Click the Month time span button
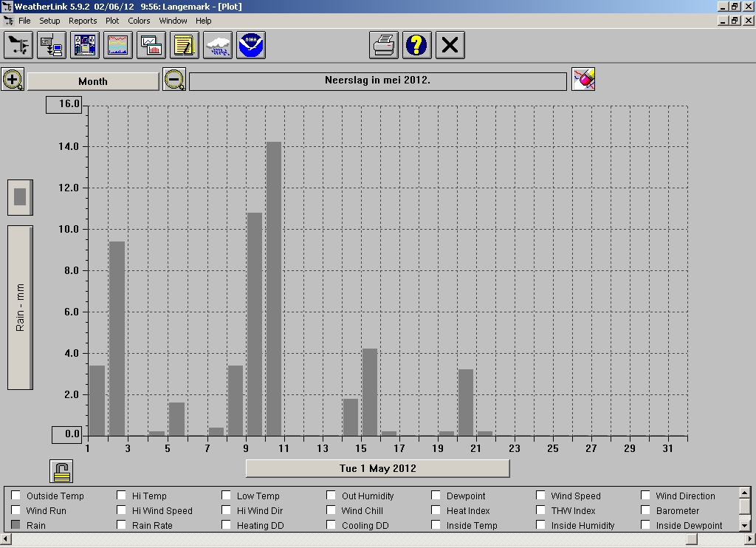Viewport: 756px width, 548px height. click(x=93, y=81)
